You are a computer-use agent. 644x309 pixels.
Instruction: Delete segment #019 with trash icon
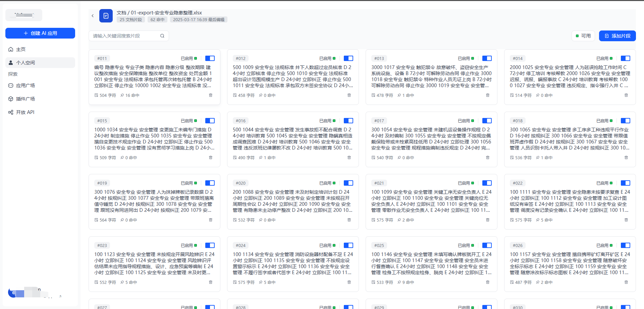(x=211, y=220)
